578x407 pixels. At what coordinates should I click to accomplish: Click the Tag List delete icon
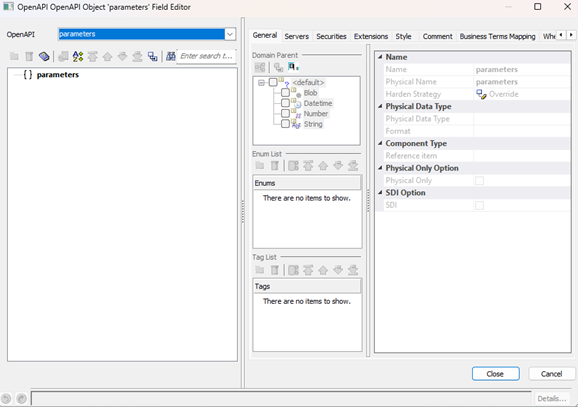(275, 270)
